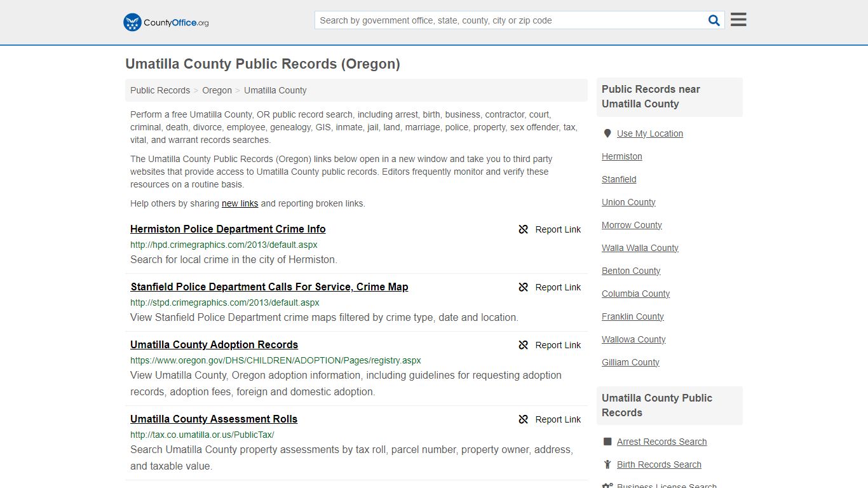Viewport: 868px width, 488px height.
Task: Click Report Link icon for Hermiston Police Department
Action: click(x=524, y=229)
